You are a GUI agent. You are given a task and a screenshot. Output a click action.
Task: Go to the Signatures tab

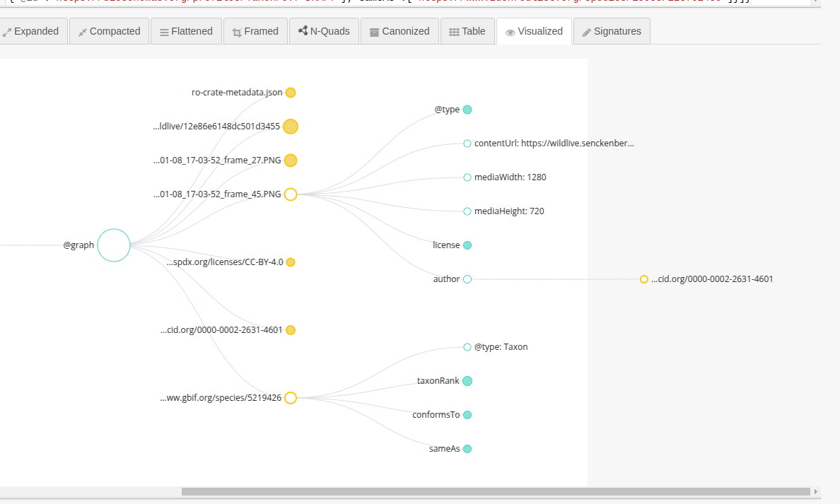[611, 31]
